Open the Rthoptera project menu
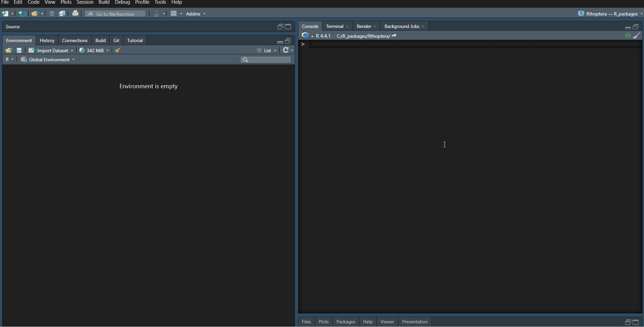 click(x=611, y=14)
